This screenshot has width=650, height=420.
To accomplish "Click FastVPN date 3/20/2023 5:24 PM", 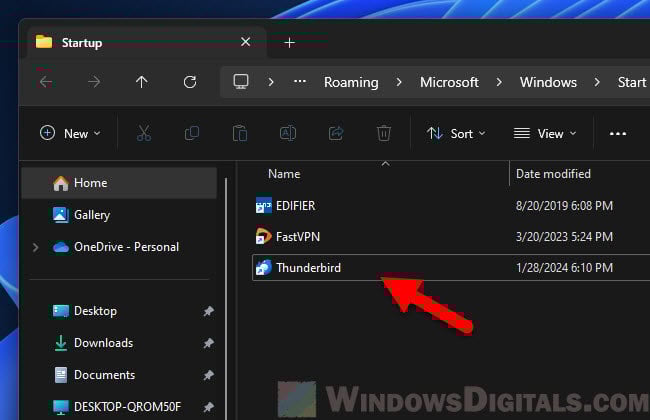I will point(564,237).
